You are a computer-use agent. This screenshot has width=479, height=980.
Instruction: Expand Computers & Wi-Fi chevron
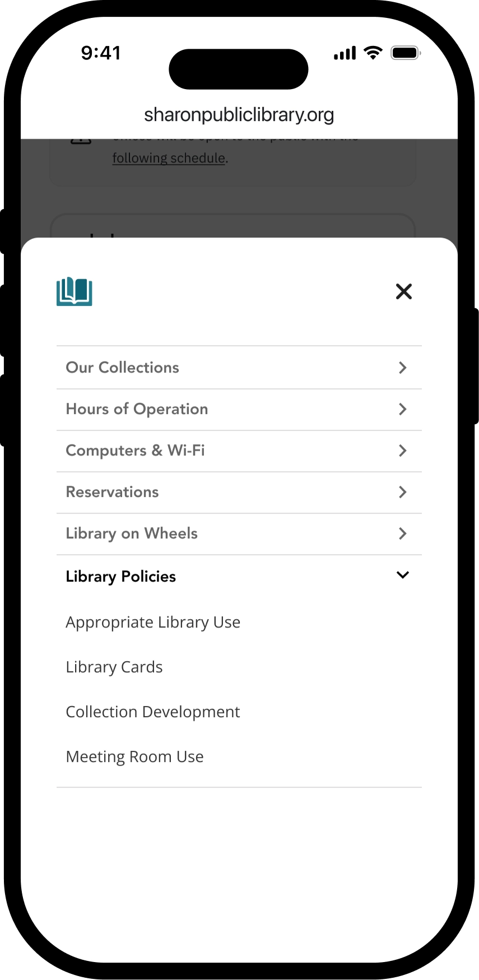point(402,450)
